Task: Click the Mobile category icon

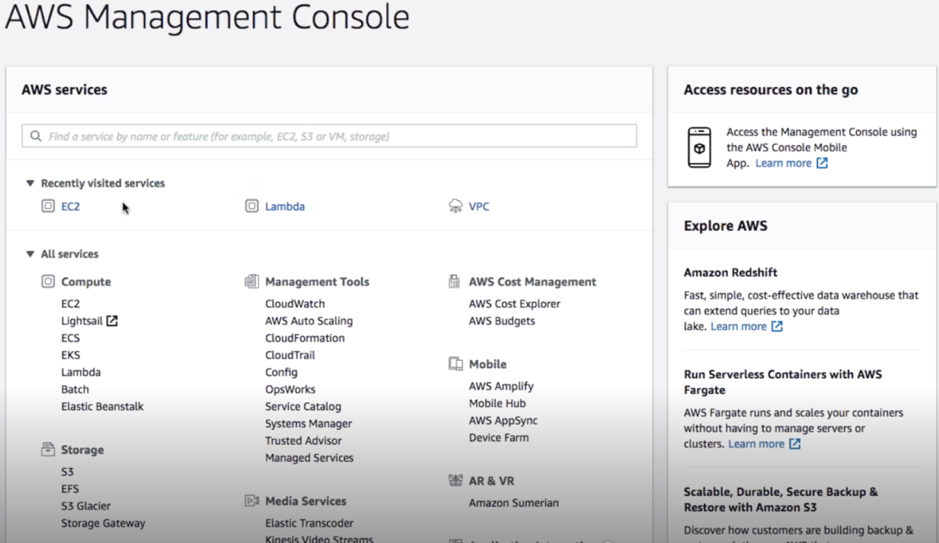Action: click(x=456, y=364)
